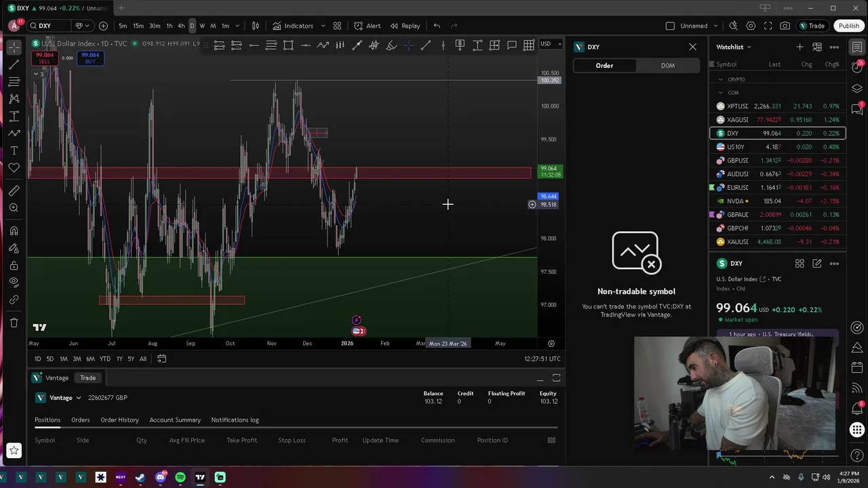
Task: Switch to the Order tab
Action: pyautogui.click(x=604, y=66)
